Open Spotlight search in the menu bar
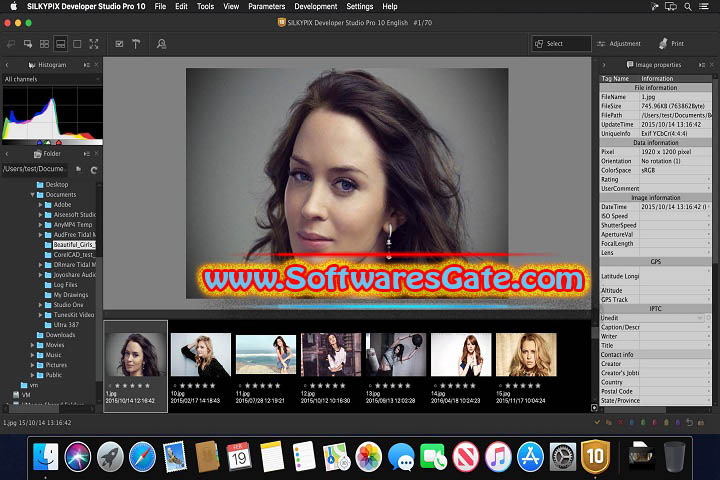 click(688, 6)
